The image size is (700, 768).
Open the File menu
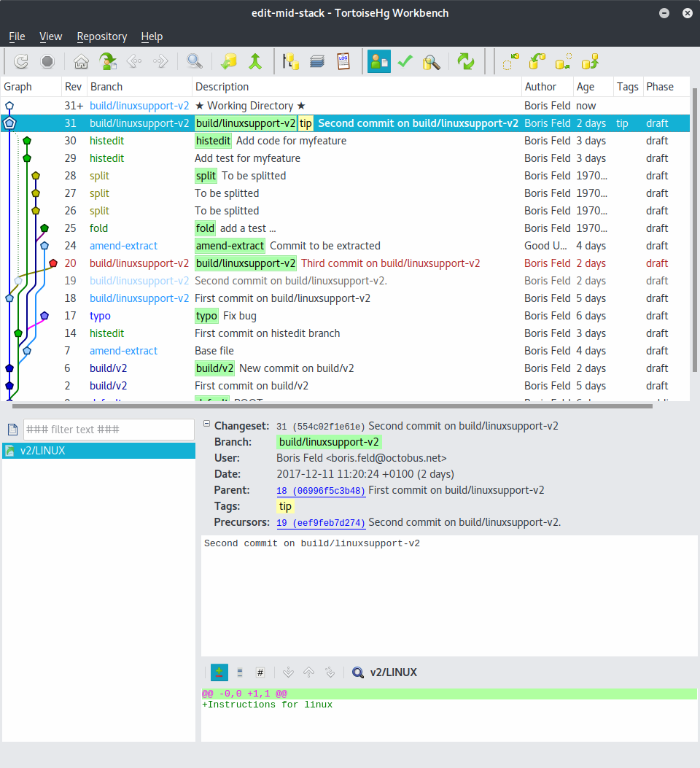click(17, 36)
